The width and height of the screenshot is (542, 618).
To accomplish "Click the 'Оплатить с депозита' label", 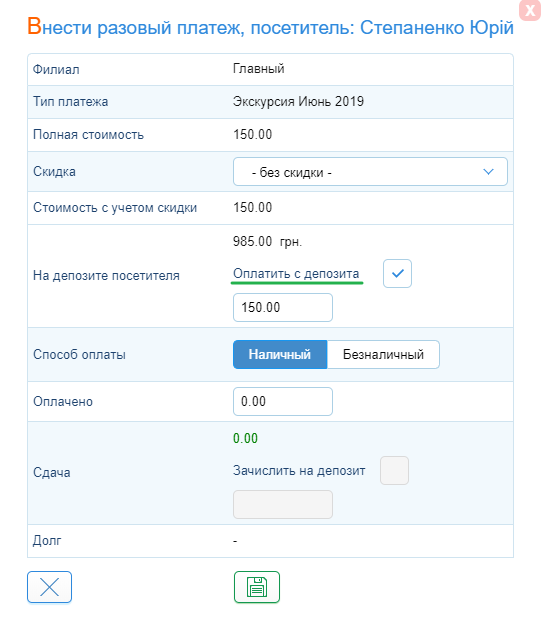I will tap(296, 274).
